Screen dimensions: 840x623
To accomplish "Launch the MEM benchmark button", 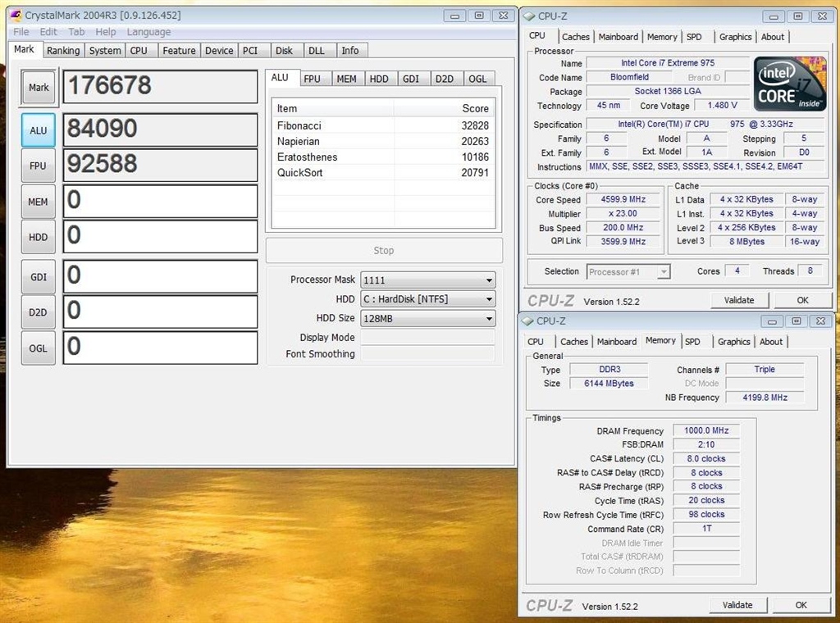I will coord(39,202).
